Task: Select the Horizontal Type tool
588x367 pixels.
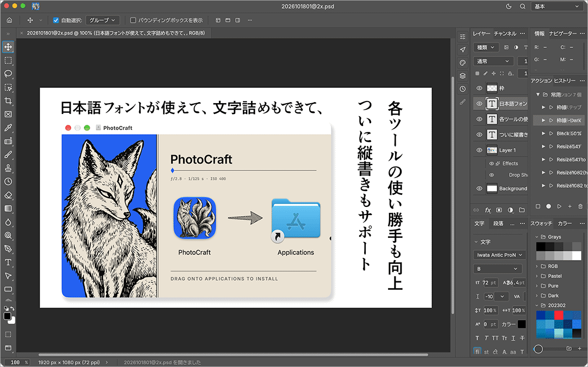Action: coord(8,263)
